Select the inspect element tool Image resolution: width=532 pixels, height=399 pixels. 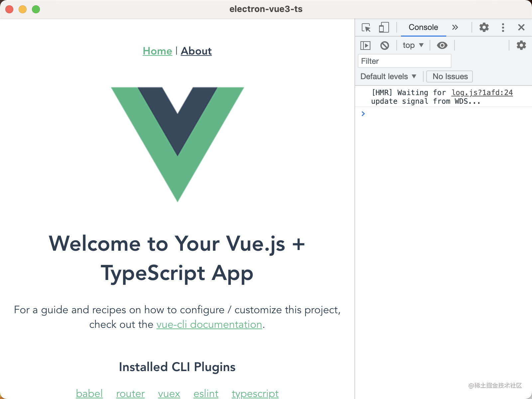coord(366,28)
